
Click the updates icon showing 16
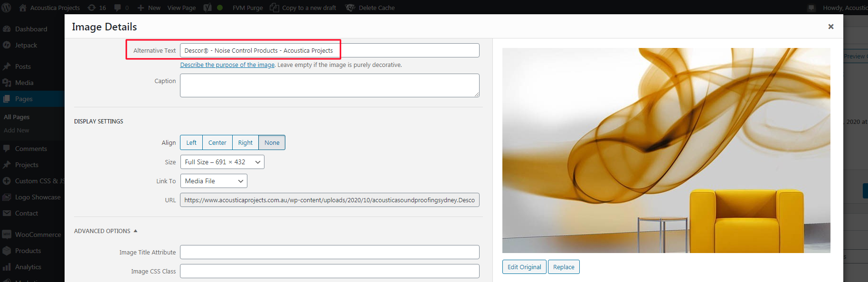tap(92, 8)
